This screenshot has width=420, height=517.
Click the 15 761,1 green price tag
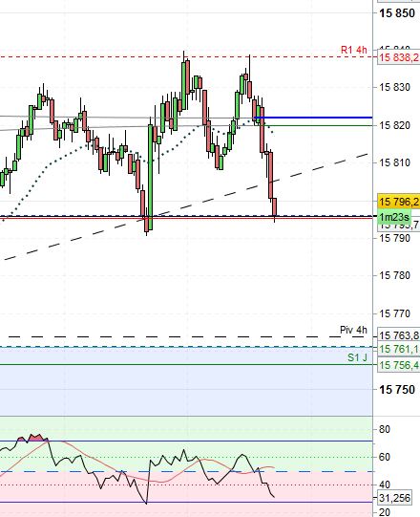399,349
